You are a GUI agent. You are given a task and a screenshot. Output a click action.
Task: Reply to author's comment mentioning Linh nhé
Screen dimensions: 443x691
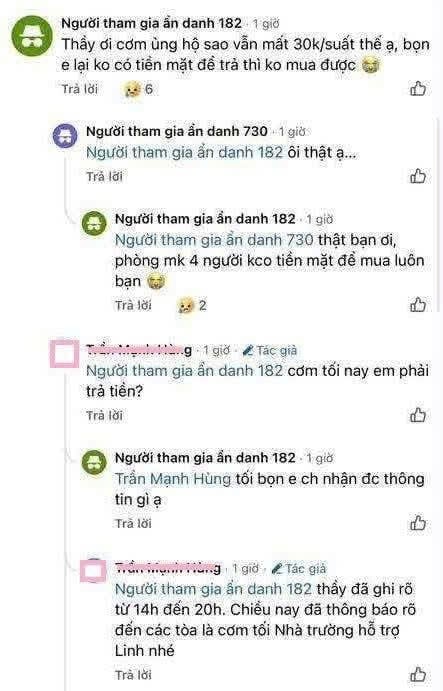[133, 675]
